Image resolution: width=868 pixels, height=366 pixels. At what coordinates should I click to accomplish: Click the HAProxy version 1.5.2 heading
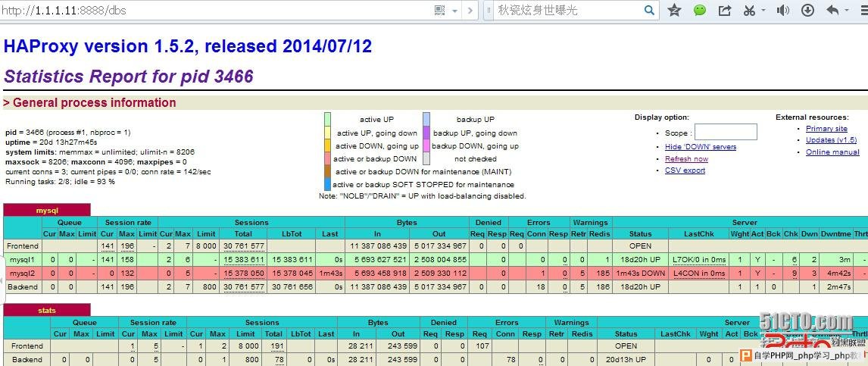tap(188, 46)
